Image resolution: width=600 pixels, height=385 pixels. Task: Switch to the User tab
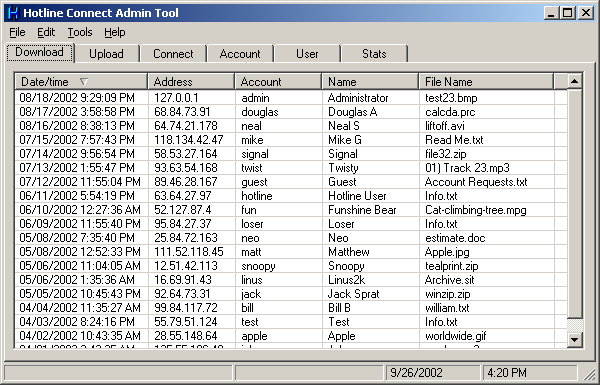[x=307, y=54]
